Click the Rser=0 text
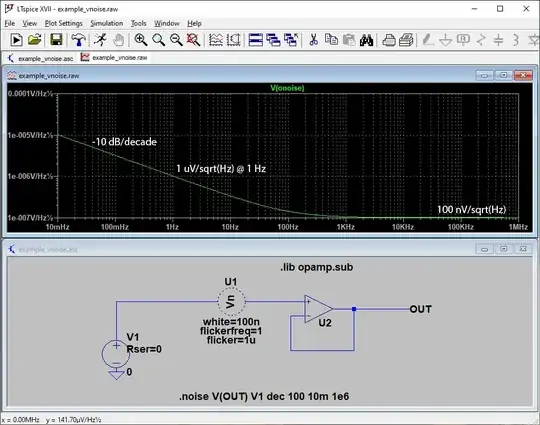The image size is (540, 425). point(144,349)
